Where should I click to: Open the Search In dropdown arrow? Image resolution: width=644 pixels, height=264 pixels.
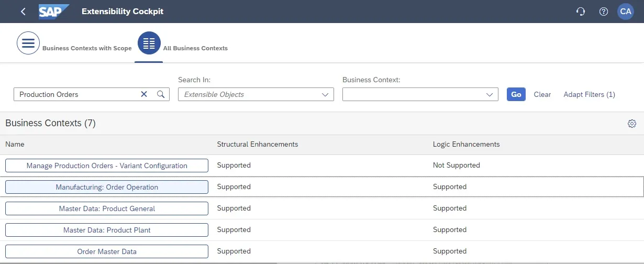tap(325, 95)
